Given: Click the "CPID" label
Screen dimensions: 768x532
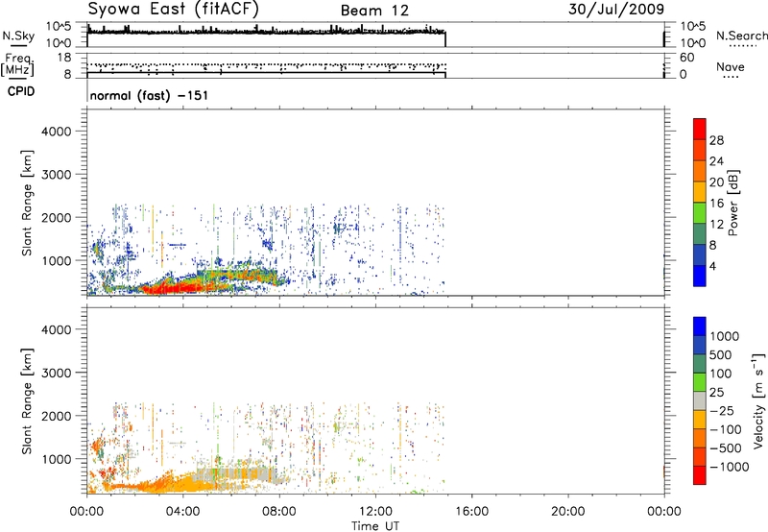Looking at the screenshot, I should 20,91.
